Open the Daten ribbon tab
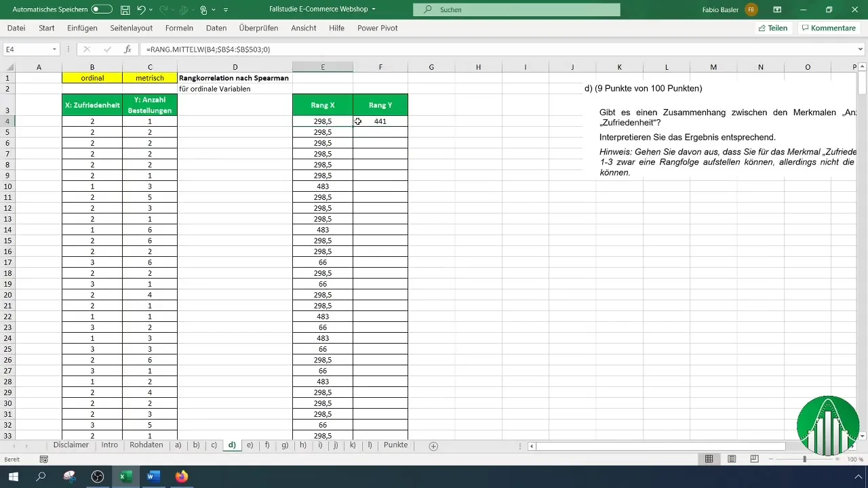The image size is (868, 488). coord(216,28)
